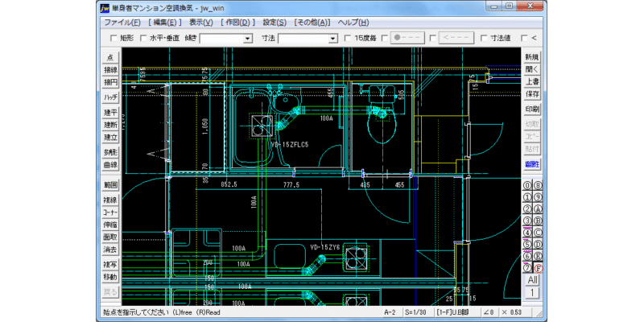
Task: Toggle layer 2 button
Action: [x=527, y=209]
